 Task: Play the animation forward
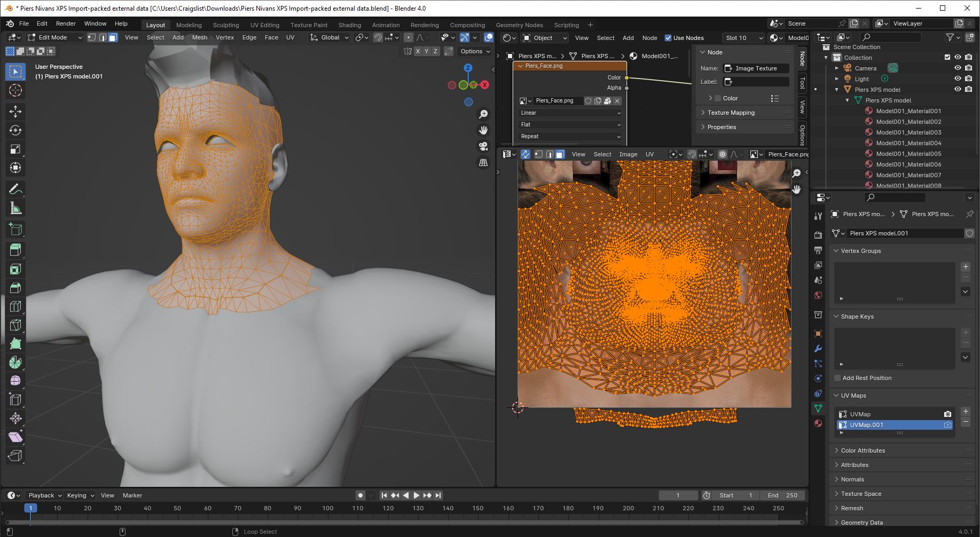point(417,495)
